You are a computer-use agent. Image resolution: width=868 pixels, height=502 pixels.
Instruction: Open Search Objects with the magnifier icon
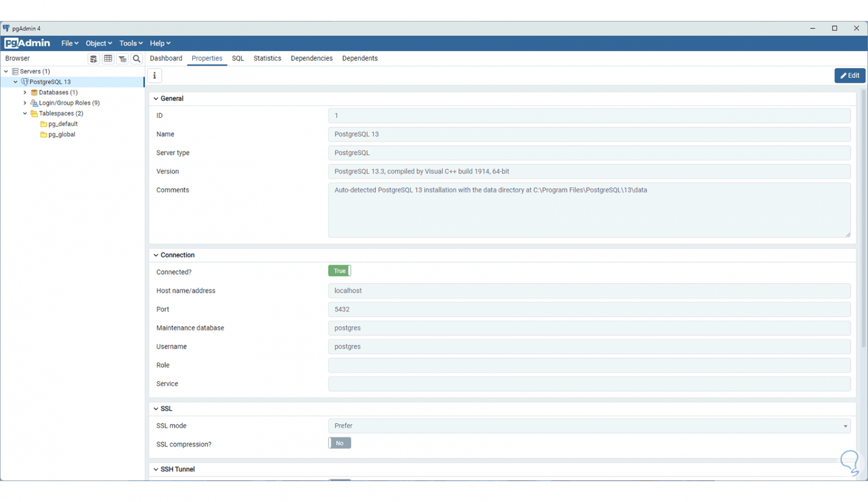(x=137, y=58)
